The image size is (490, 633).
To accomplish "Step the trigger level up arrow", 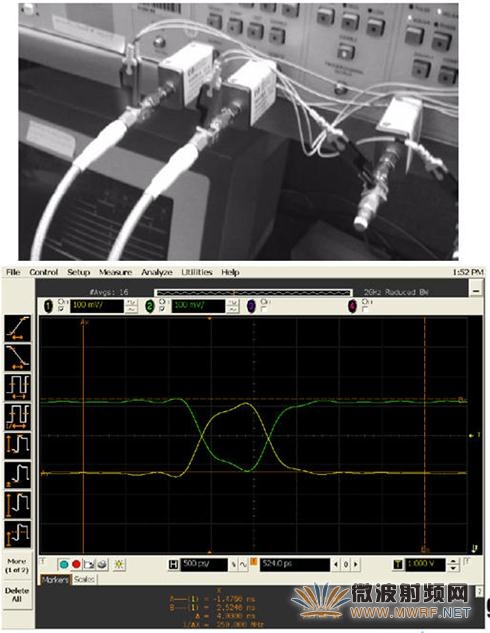I will (453, 562).
